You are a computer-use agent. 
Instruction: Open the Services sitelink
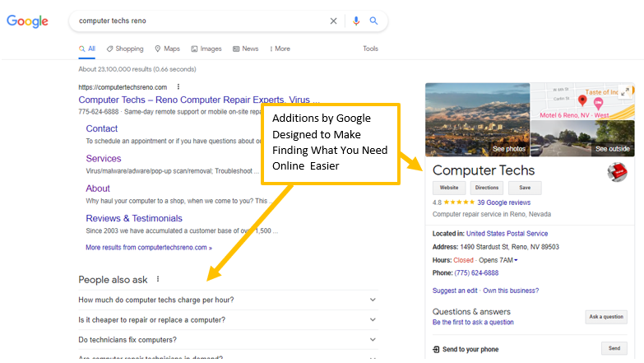[104, 159]
